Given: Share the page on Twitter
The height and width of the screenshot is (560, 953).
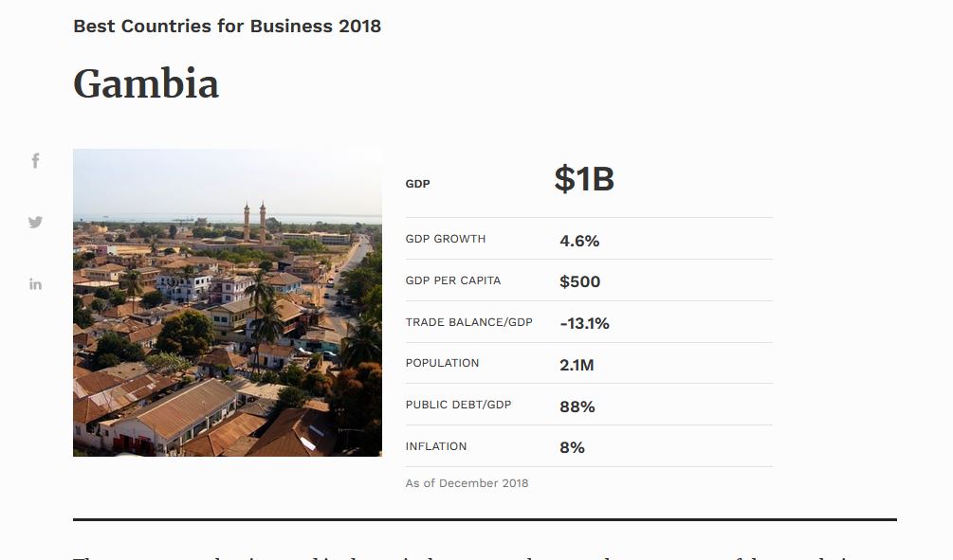Looking at the screenshot, I should 35,223.
